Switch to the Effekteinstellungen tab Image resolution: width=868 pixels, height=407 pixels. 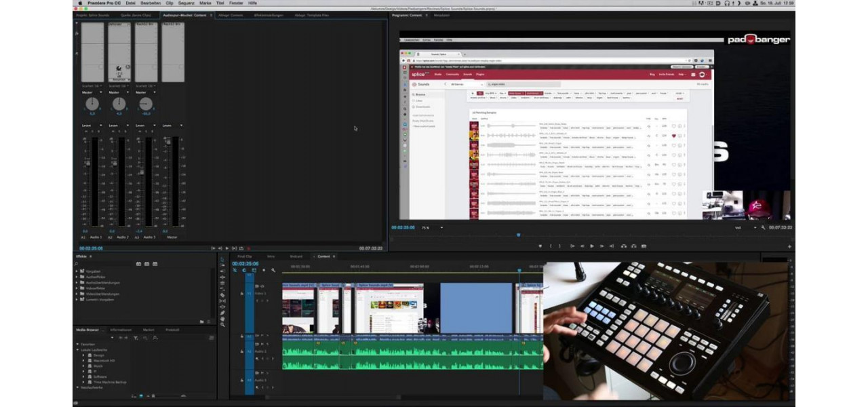[270, 15]
